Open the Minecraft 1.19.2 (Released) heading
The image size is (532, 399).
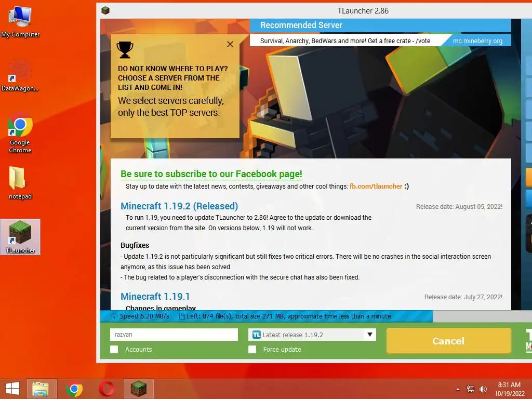coord(179,206)
